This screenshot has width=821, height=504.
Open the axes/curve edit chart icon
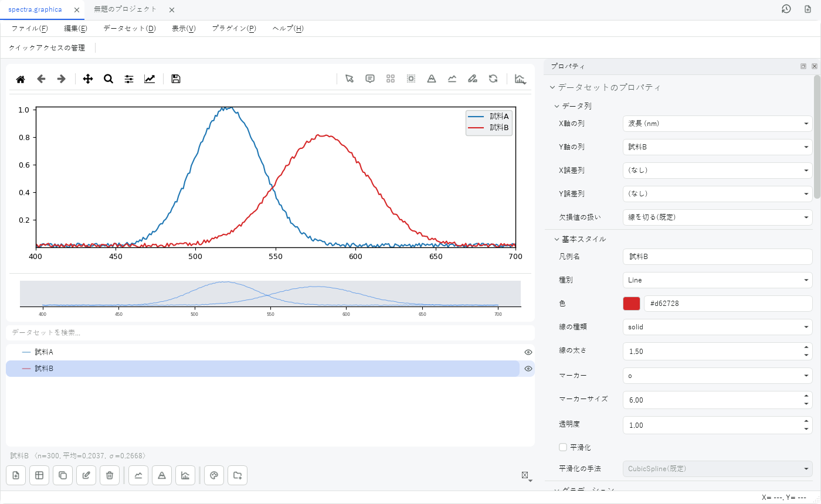[150, 79]
